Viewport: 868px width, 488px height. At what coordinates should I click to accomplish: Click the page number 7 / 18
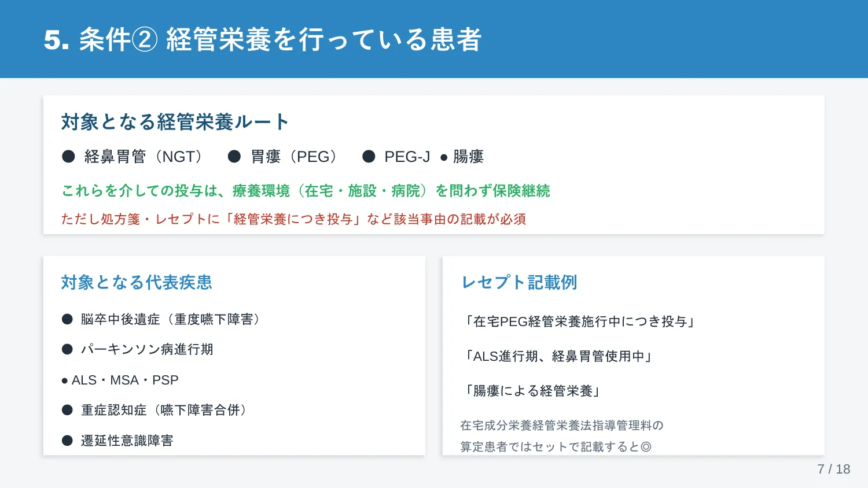click(834, 469)
